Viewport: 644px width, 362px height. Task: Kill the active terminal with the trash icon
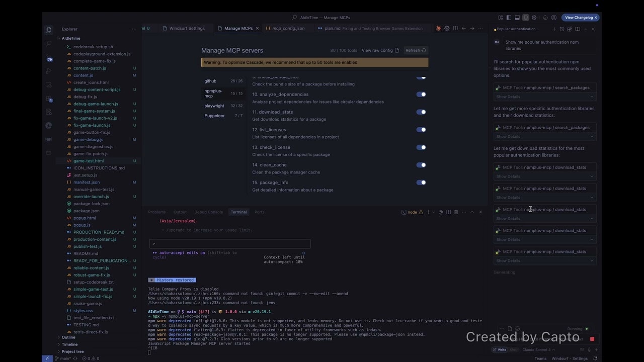coord(456,212)
